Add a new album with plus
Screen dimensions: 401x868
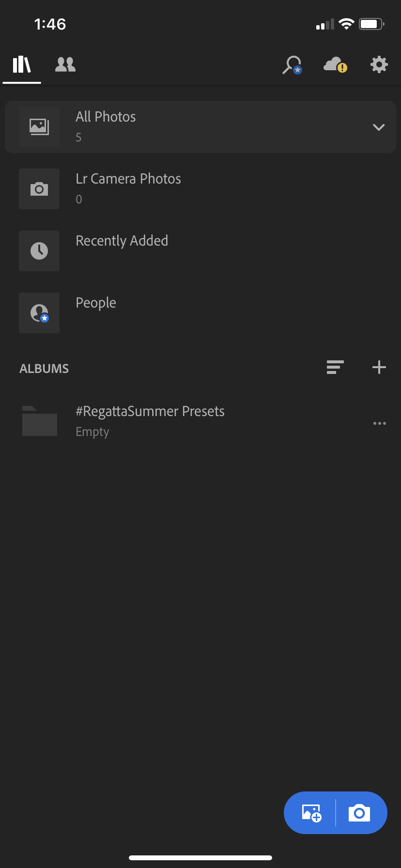click(x=379, y=368)
